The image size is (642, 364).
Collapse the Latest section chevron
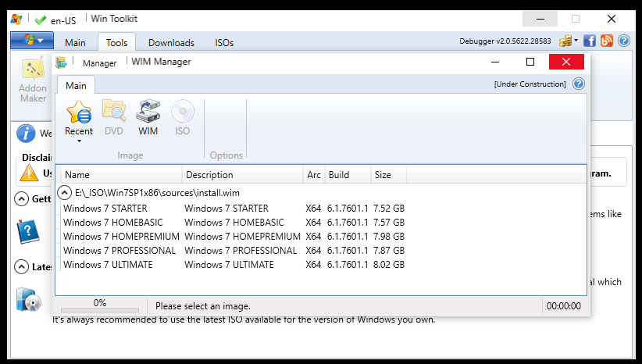coord(21,267)
